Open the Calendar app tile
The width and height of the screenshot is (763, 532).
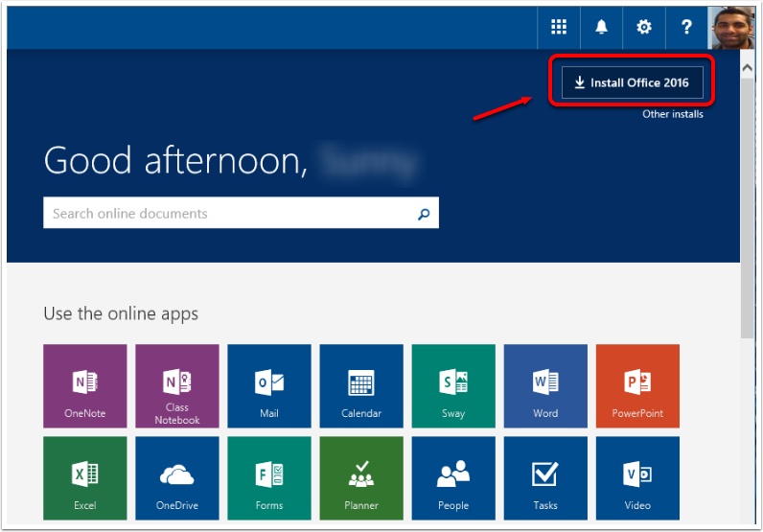(x=361, y=386)
